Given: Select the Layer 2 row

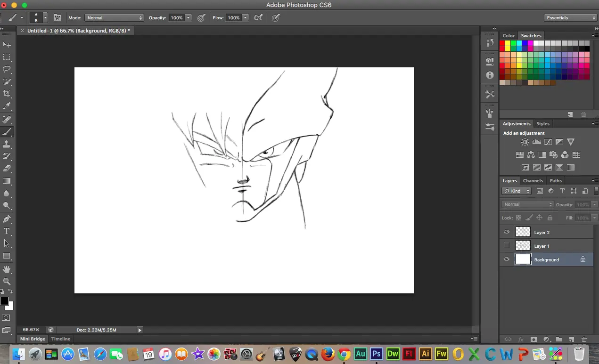Looking at the screenshot, I should (546, 232).
